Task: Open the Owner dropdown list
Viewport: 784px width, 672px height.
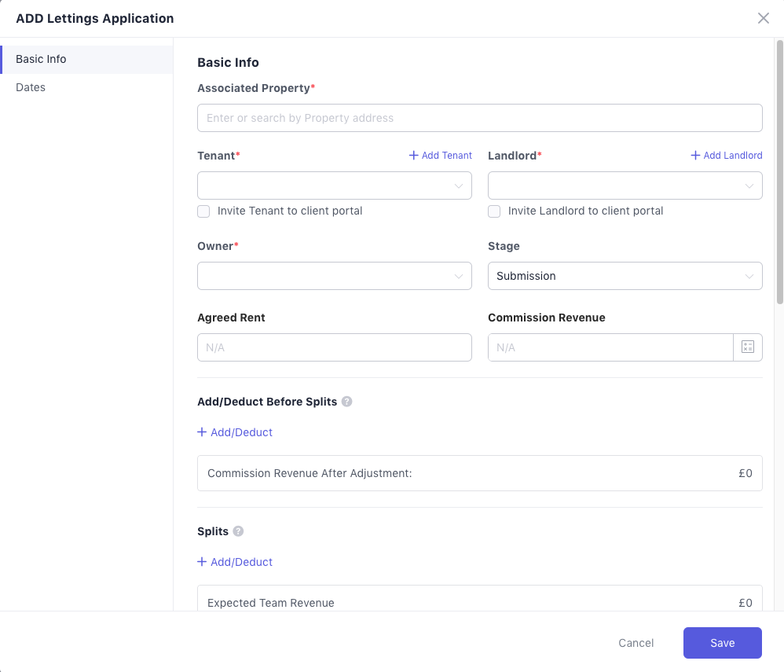Action: [x=334, y=276]
